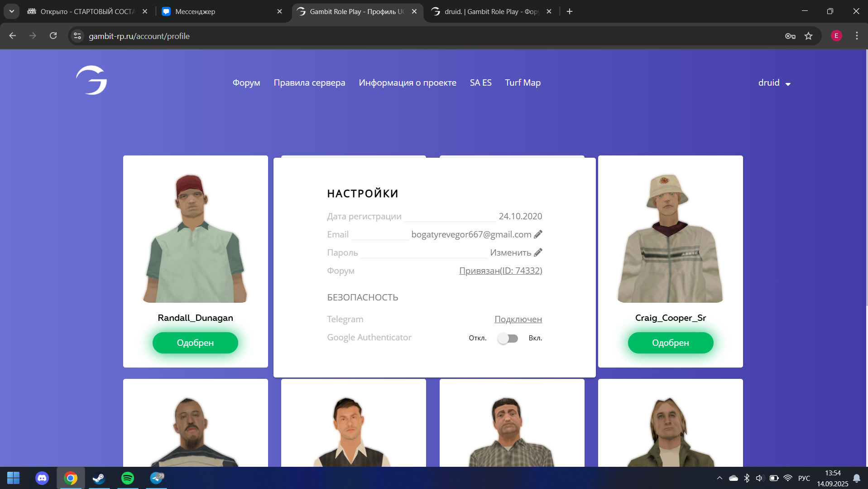Click the page vertical scrollbar
This screenshot has width=868, height=489.
point(866,177)
